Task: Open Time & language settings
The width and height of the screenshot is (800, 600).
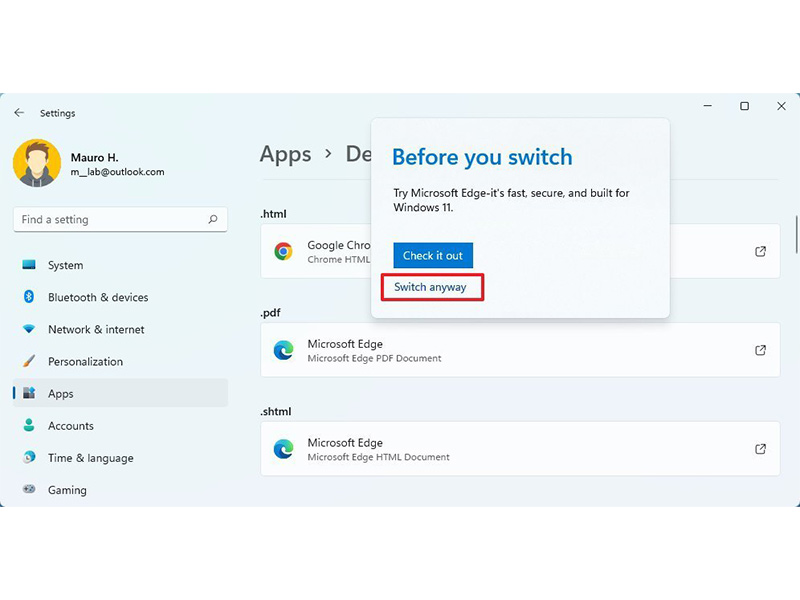Action: click(x=120, y=457)
